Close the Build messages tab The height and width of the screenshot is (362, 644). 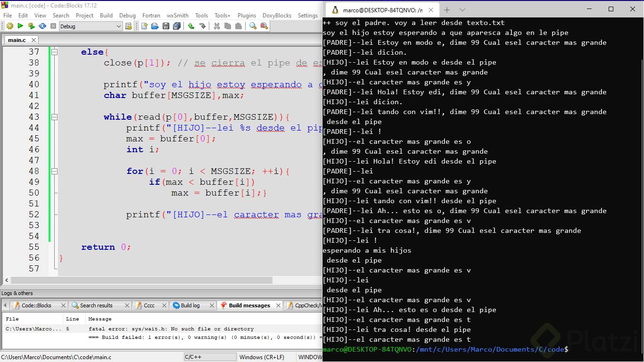click(279, 305)
